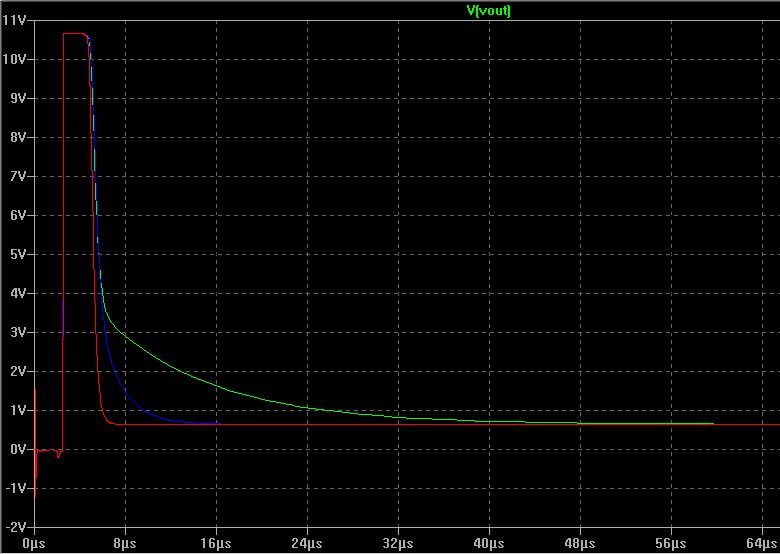Click the 56µs time axis label
The width and height of the screenshot is (780, 554).
tap(671, 543)
